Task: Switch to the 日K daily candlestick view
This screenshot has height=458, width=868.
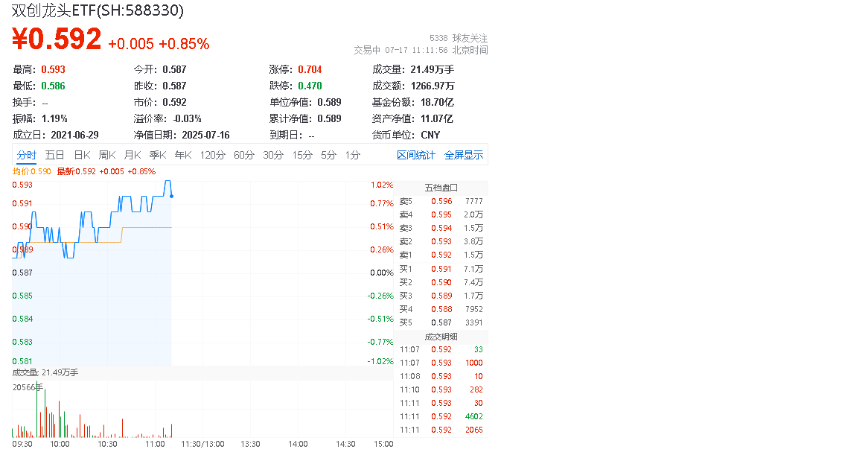Action: point(81,154)
